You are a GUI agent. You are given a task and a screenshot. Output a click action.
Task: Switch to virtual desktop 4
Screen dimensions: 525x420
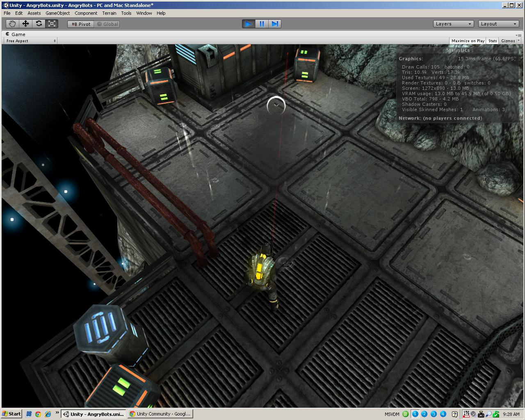(443, 414)
